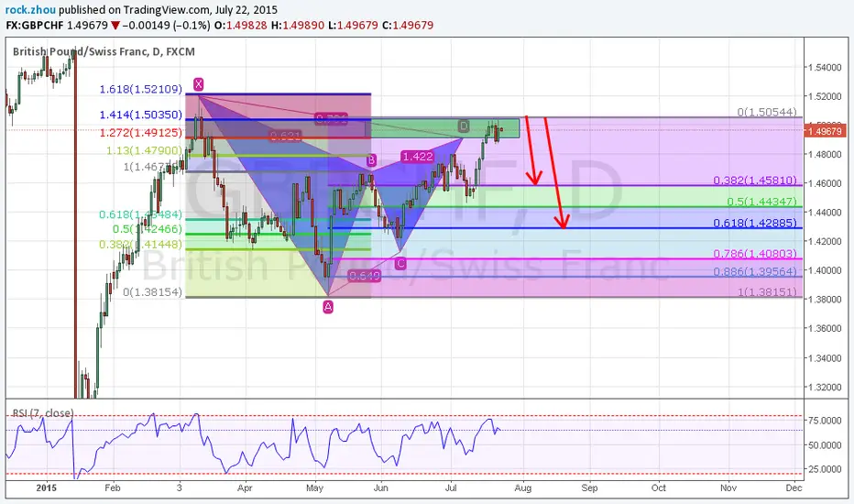Select the low value L:1.49679
The height and width of the screenshot is (504, 854).
pyautogui.click(x=353, y=25)
